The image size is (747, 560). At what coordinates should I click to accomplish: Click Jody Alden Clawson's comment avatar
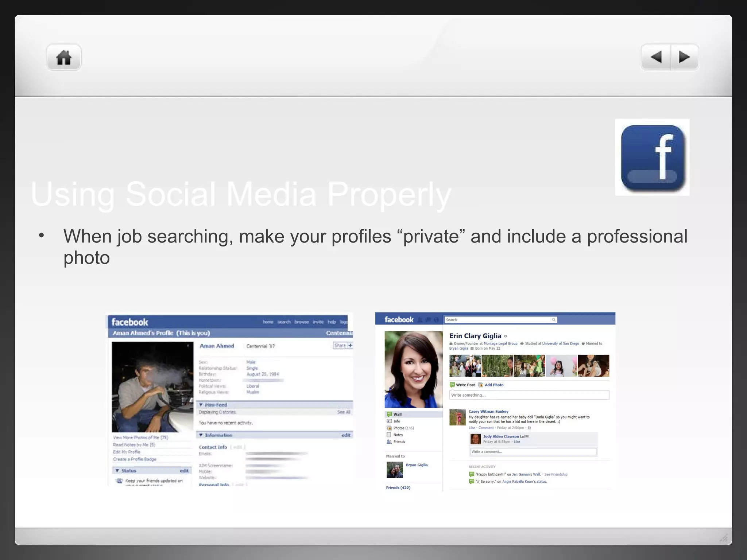[476, 439]
